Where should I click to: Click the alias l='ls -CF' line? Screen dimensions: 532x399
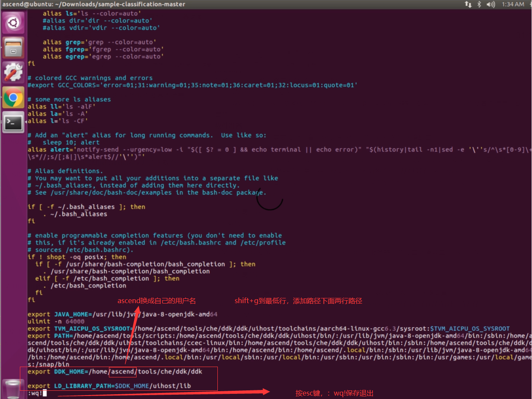[x=58, y=121]
